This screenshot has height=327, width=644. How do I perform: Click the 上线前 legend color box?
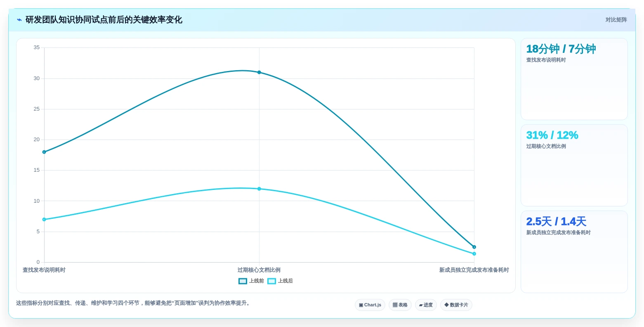(x=243, y=281)
